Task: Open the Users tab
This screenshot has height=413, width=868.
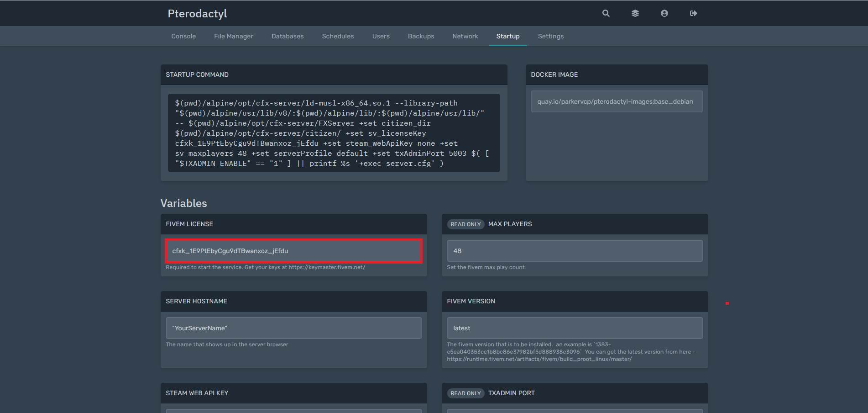Action: pyautogui.click(x=381, y=36)
